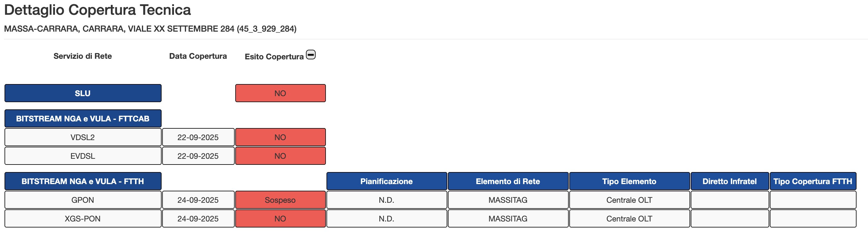Select BITSTREAM NGA e VULA - FTTCAB header
This screenshot has width=868, height=232.
click(82, 118)
